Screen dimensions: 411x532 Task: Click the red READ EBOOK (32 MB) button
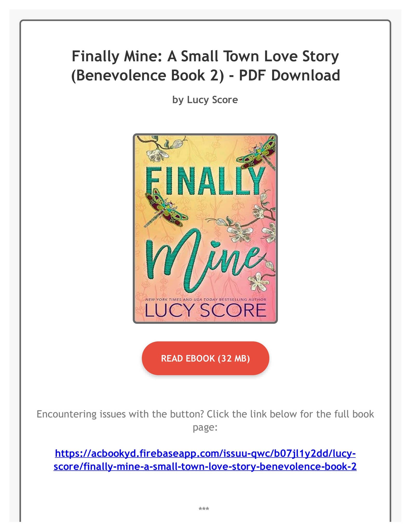pyautogui.click(x=205, y=358)
